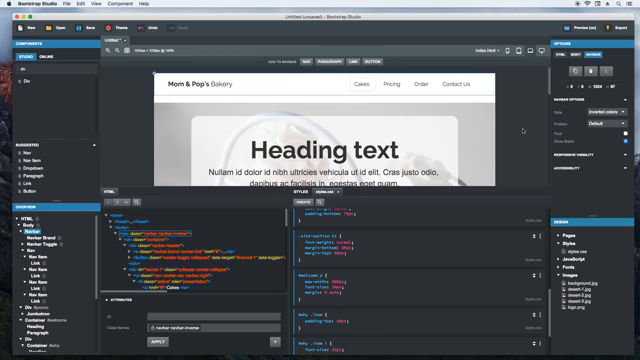Click the Pricing link in the preview navbar
Viewport: 640px width, 360px height.
pos(392,84)
